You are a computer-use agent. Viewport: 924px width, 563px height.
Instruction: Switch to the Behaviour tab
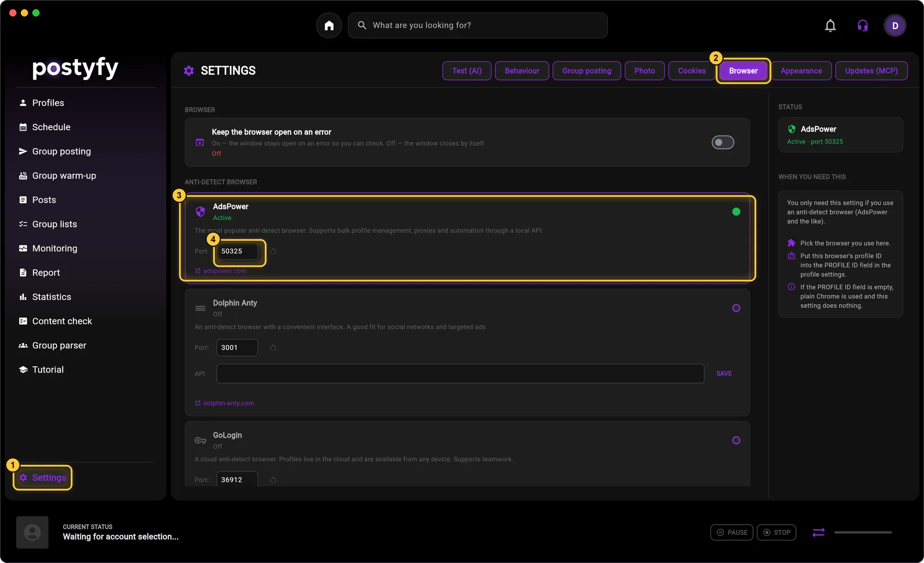click(x=522, y=71)
